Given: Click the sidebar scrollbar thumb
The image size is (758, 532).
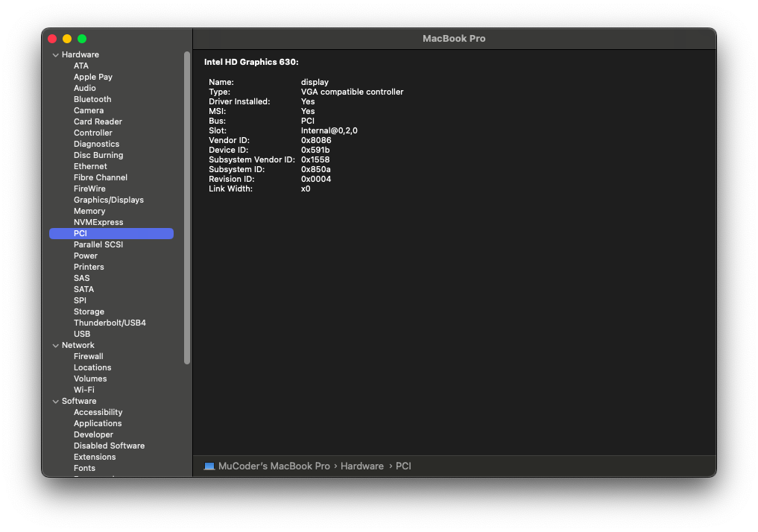Looking at the screenshot, I should tap(186, 209).
